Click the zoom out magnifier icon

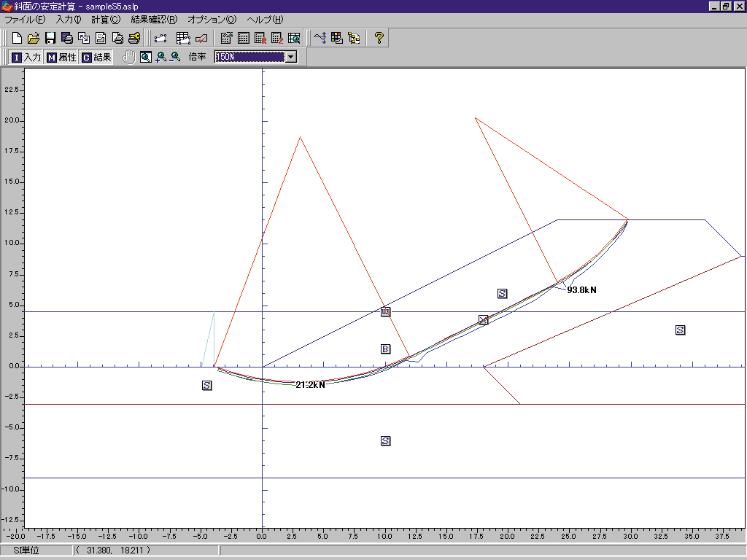click(x=174, y=58)
